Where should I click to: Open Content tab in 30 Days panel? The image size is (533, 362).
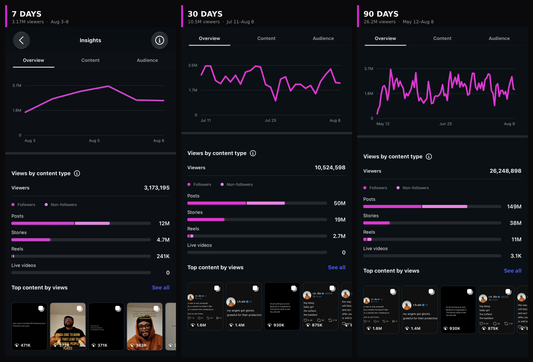[x=266, y=38]
